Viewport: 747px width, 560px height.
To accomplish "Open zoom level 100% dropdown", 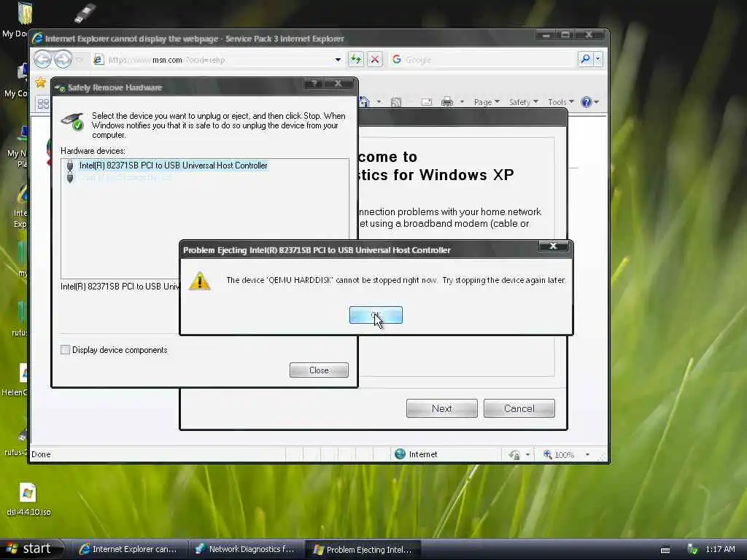I will pos(587,455).
